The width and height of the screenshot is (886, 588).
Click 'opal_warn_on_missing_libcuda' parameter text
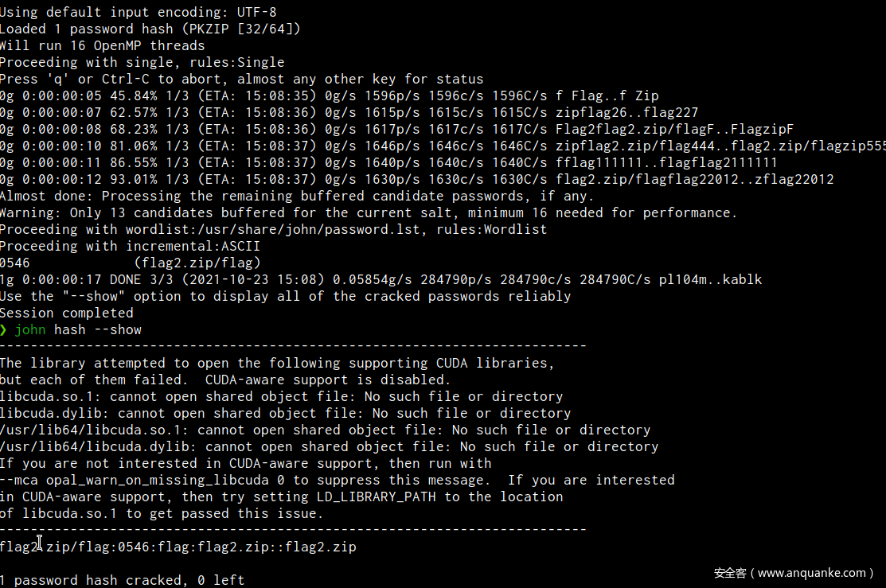coord(158,480)
